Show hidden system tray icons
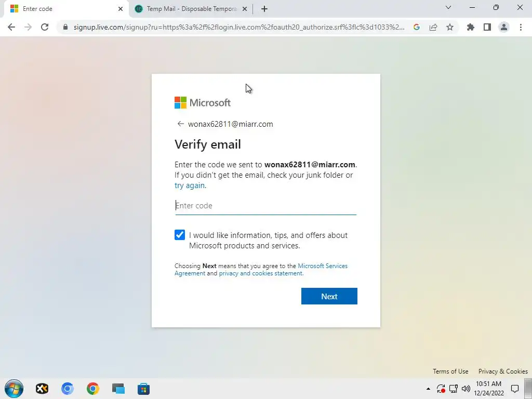The image size is (532, 399). pyautogui.click(x=428, y=389)
